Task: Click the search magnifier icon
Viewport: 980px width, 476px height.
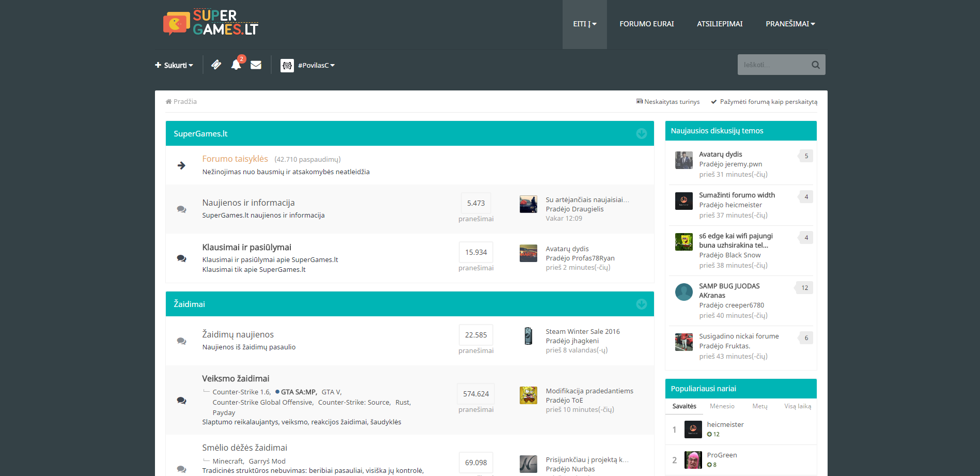Action: (816, 65)
